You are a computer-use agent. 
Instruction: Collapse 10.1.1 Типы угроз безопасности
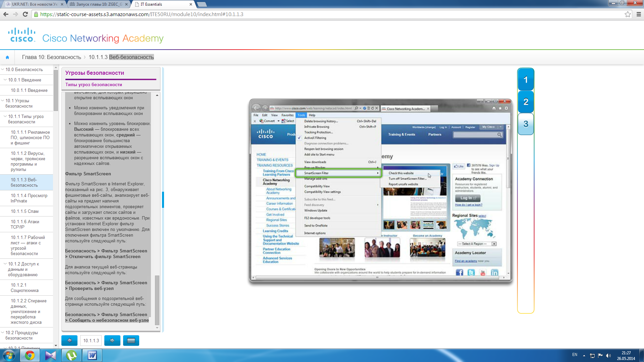pyautogui.click(x=5, y=116)
